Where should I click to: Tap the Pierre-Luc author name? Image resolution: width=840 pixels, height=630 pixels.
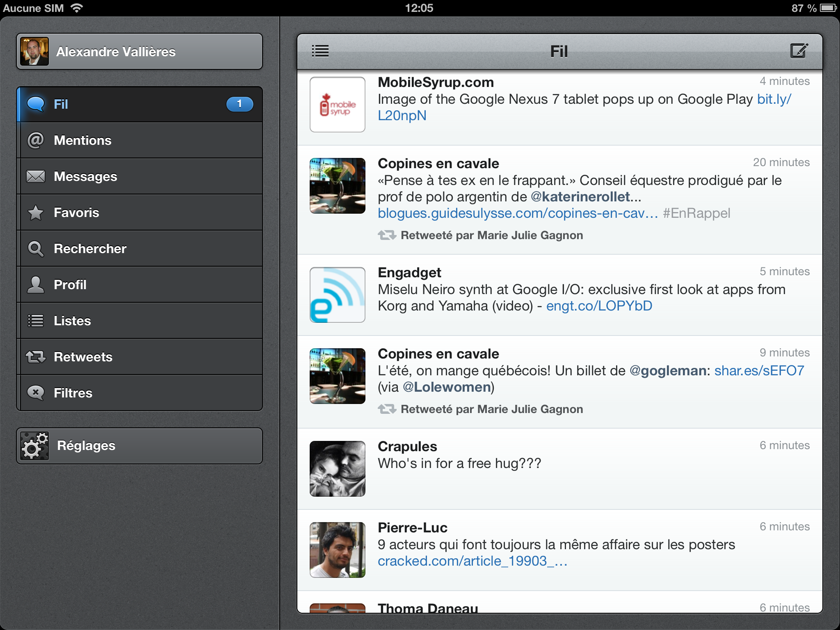coord(413,528)
